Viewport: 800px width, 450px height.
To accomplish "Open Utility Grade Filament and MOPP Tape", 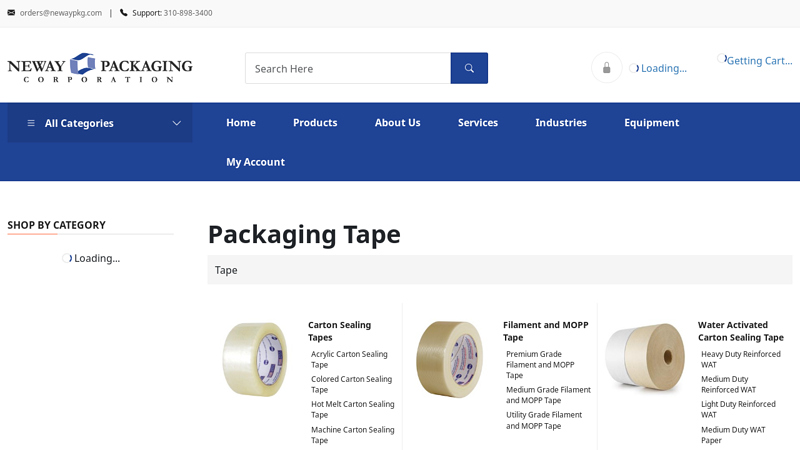I will [x=544, y=420].
